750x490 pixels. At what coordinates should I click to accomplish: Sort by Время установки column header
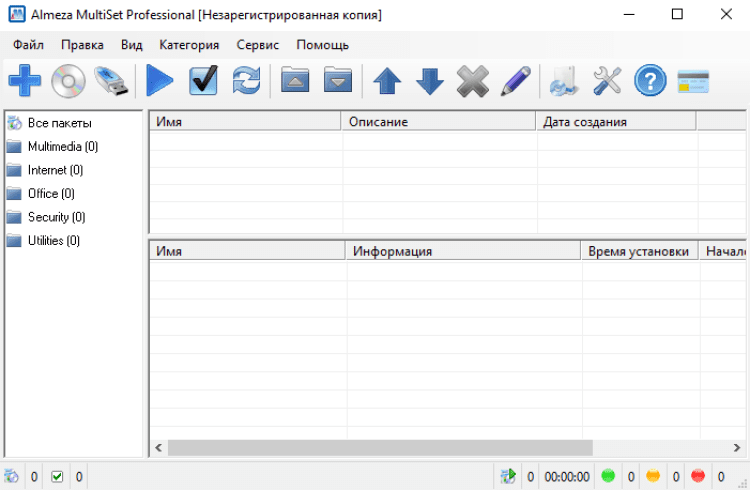pos(640,251)
